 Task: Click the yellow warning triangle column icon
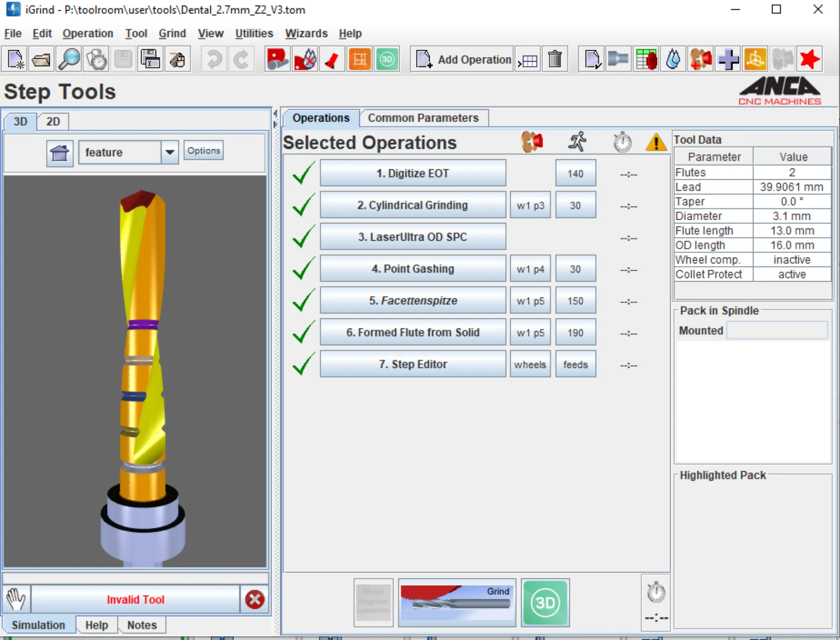[x=656, y=142]
